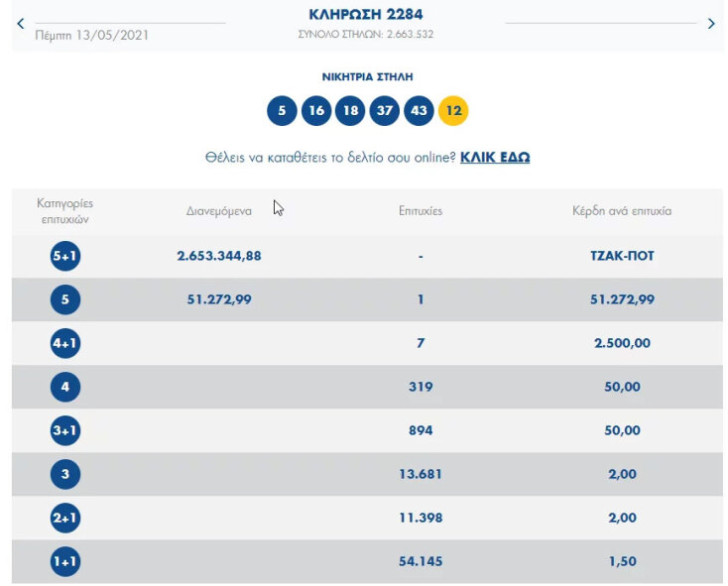The height and width of the screenshot is (586, 728).
Task: Select the 4+1 category badge
Action: click(x=64, y=343)
